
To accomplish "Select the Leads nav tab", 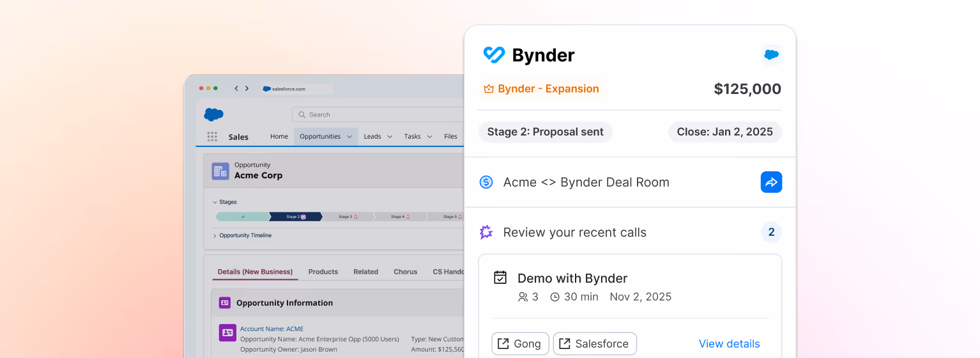I will 372,136.
